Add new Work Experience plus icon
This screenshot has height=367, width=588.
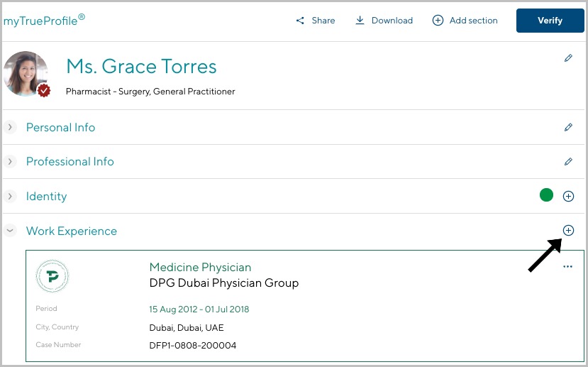568,231
